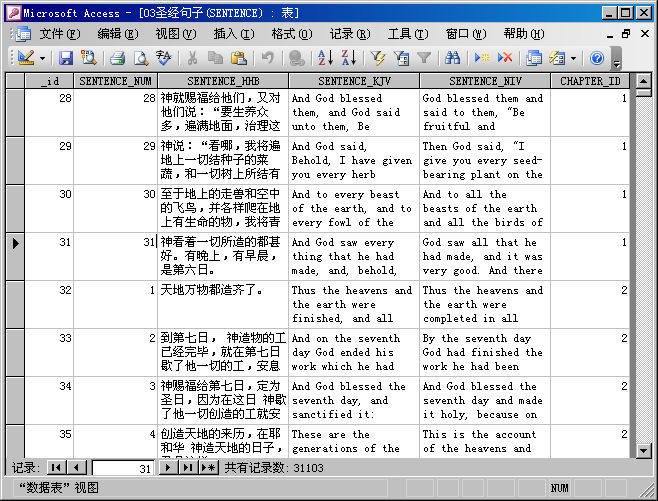Click the Paste clipboard icon
This screenshot has width=658, height=501.
click(x=239, y=57)
